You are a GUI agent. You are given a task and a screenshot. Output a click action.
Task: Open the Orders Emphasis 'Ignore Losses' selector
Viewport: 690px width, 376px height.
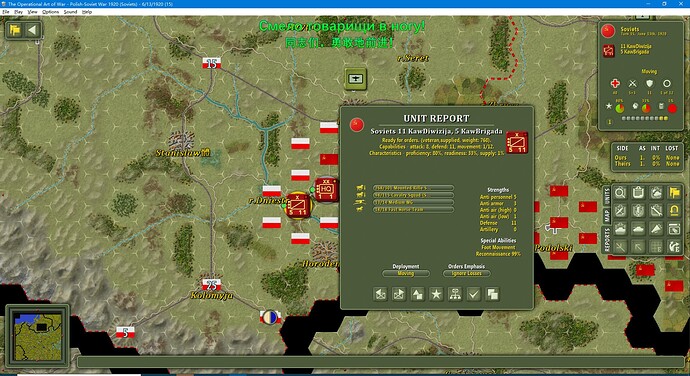pyautogui.click(x=466, y=273)
